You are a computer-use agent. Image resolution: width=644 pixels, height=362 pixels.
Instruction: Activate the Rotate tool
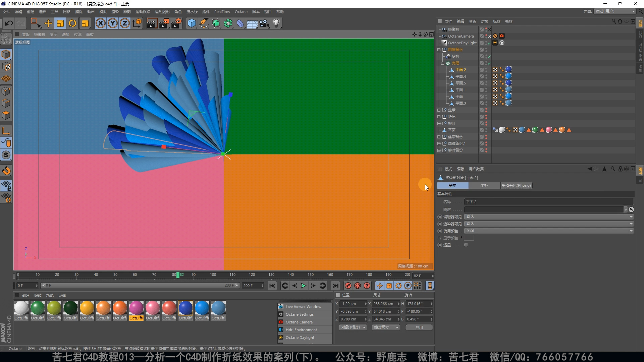[72, 23]
